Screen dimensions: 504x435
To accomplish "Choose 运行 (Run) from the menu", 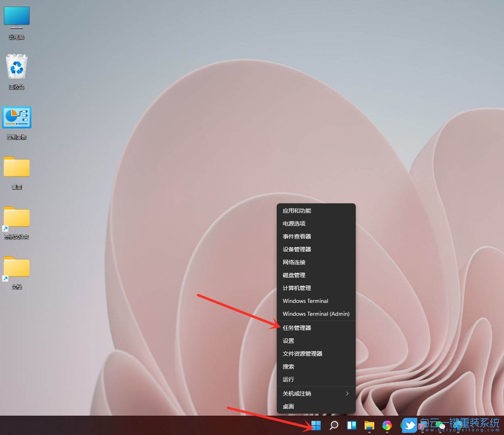I will tap(288, 379).
